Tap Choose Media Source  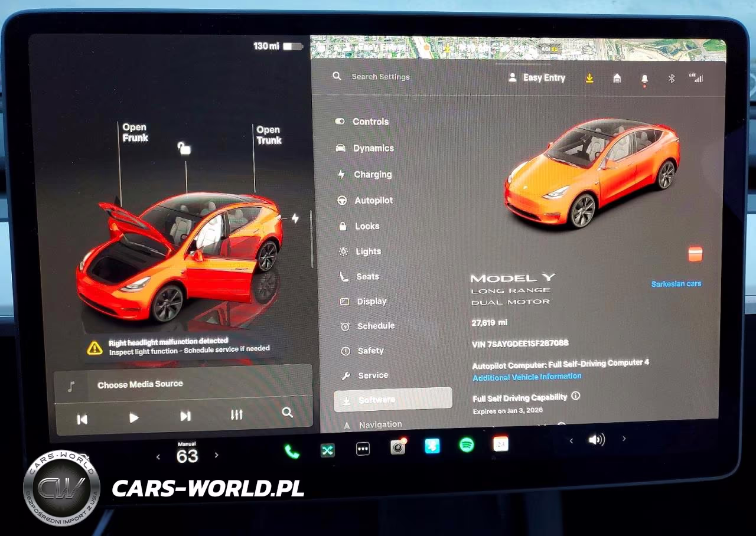click(140, 384)
